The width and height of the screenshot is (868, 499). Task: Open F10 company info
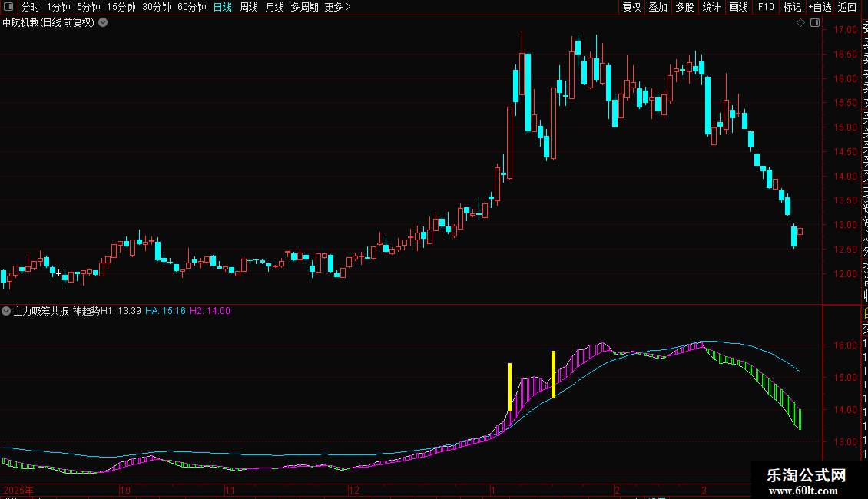(766, 7)
